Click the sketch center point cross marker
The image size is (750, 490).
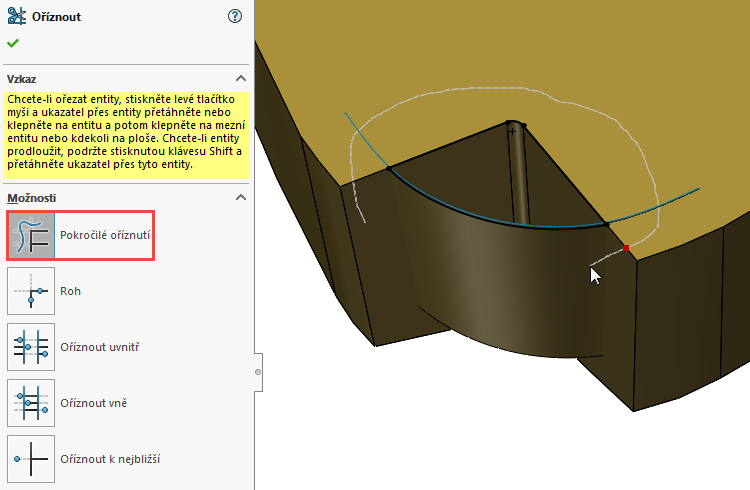point(512,131)
